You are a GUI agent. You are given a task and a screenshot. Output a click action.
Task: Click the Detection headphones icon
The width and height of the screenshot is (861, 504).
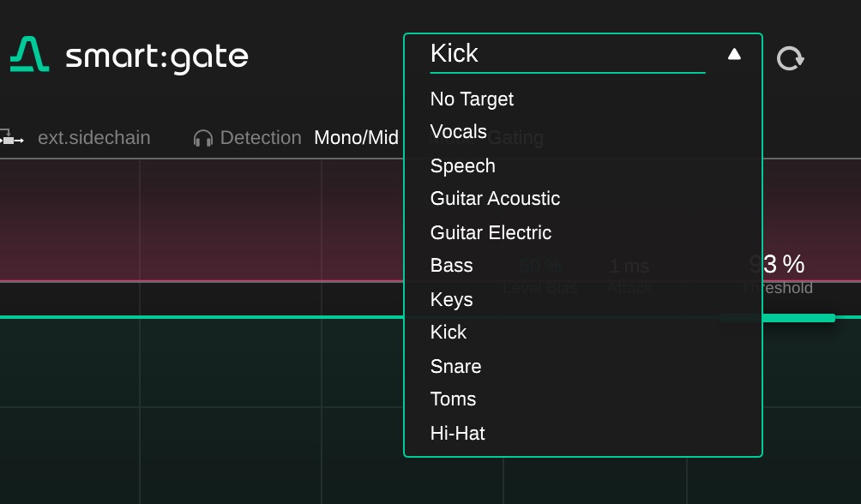coord(203,138)
